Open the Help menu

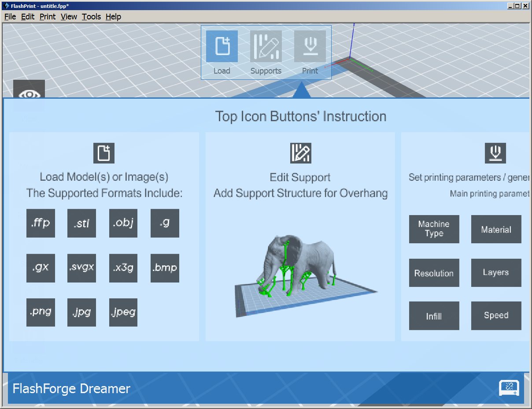113,17
